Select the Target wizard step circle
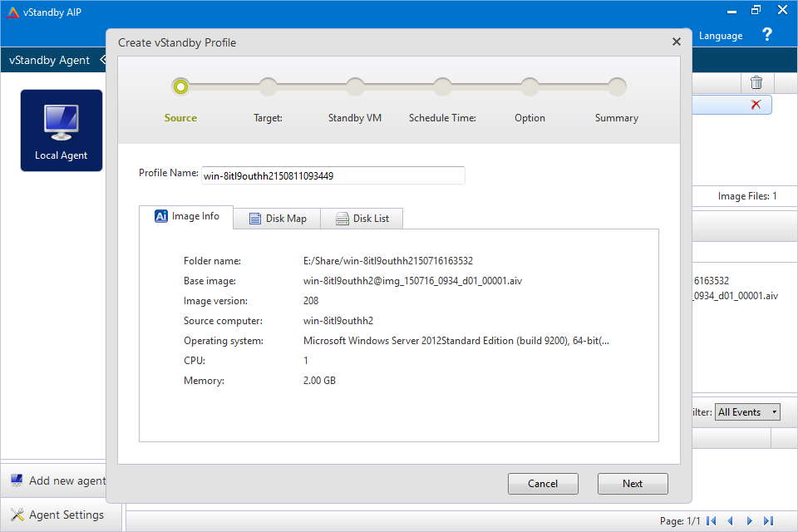798x532 pixels. coord(268,86)
